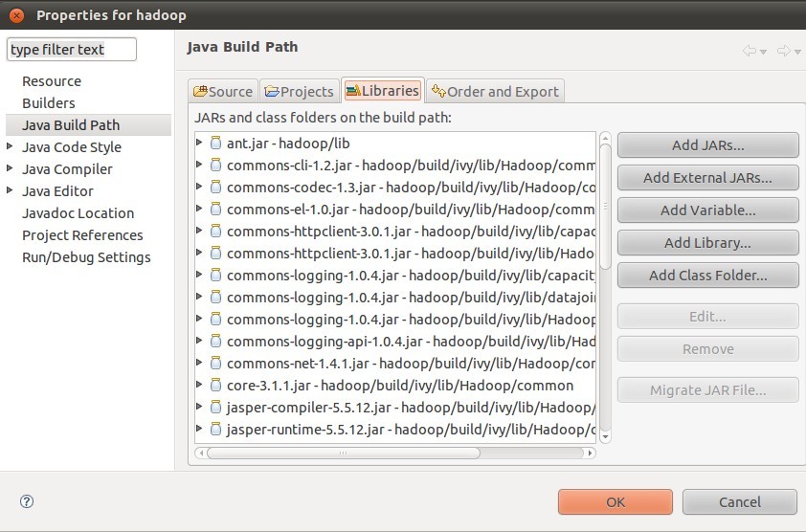Expand Java Compiler in sidebar
The image size is (806, 532).
point(10,168)
